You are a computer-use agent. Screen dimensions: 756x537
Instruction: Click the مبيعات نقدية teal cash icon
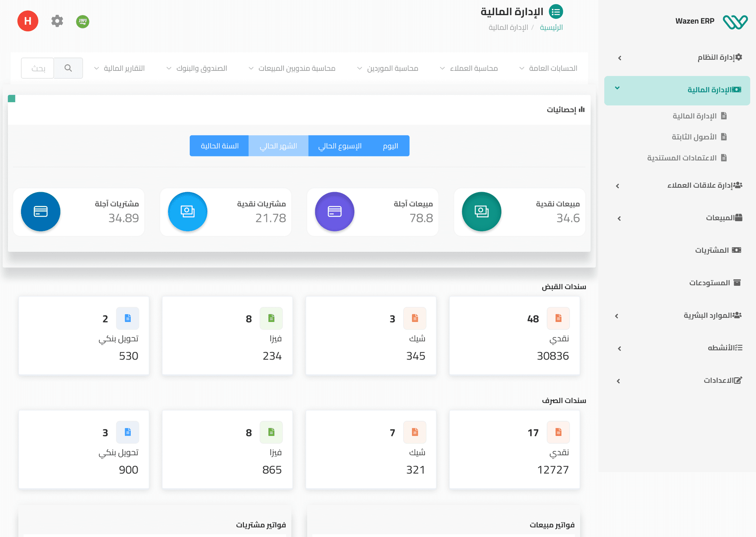(x=481, y=212)
